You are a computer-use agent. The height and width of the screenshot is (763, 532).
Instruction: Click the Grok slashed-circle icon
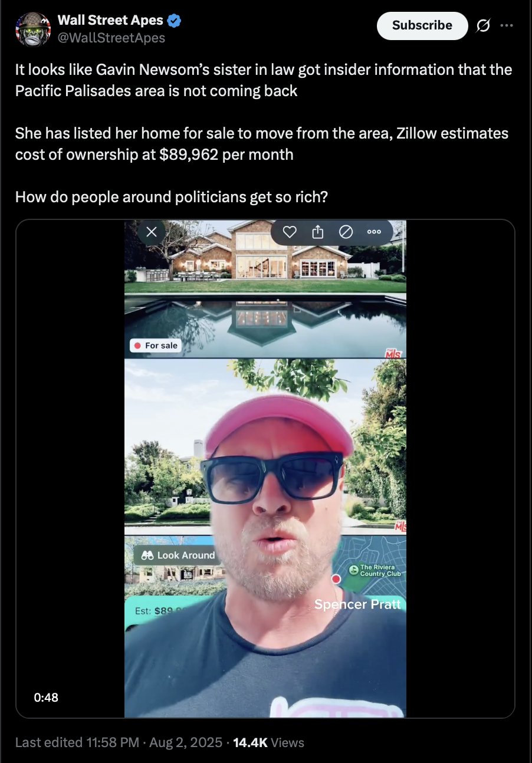coord(483,25)
